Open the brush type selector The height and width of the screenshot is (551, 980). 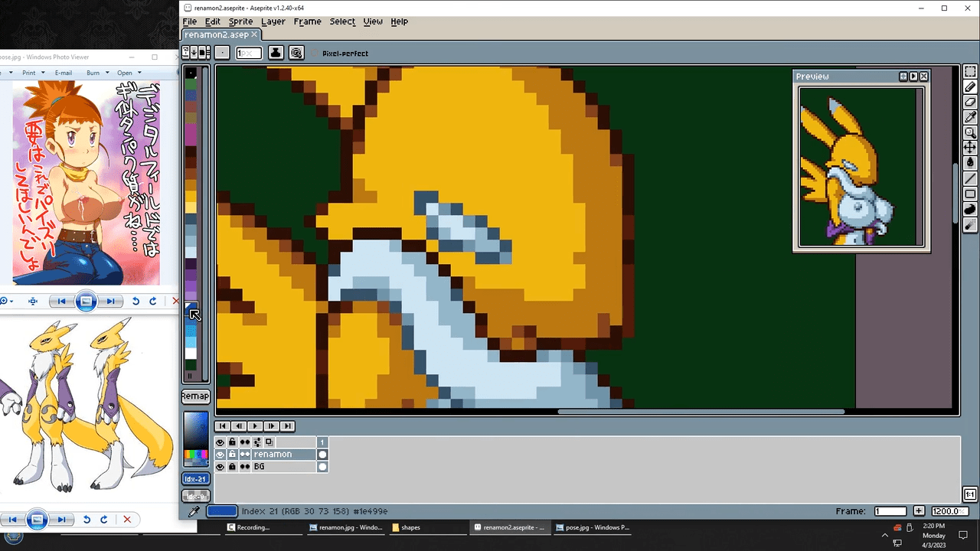click(221, 53)
